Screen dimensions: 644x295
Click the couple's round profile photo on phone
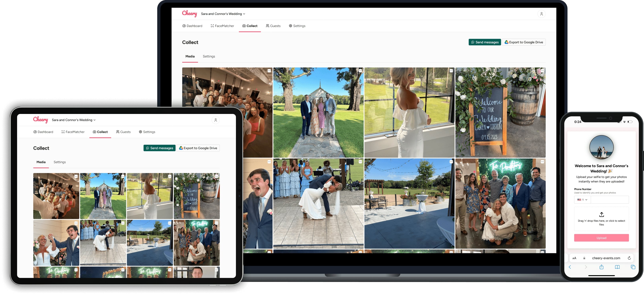[601, 147]
